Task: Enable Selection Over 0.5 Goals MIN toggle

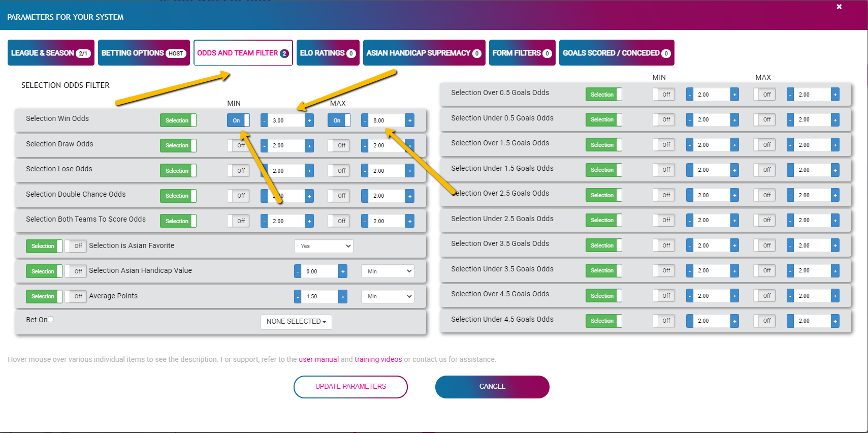Action: pyautogui.click(x=664, y=95)
